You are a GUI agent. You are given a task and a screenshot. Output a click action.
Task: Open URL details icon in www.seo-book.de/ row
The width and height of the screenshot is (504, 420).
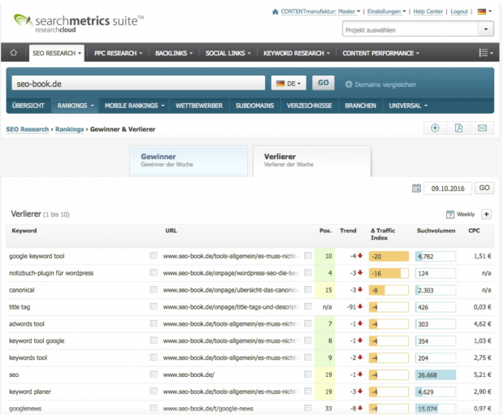tap(307, 375)
